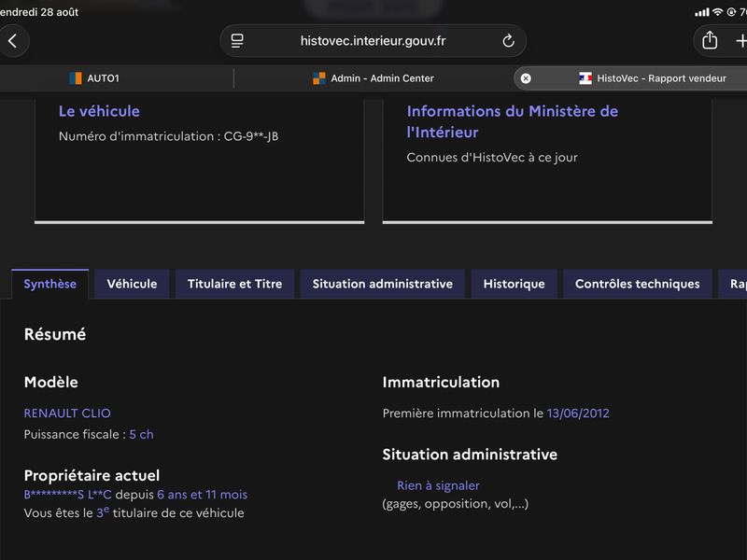This screenshot has width=747, height=560.
Task: Click the AUTO1 tab favicon
Action: pyautogui.click(x=76, y=78)
